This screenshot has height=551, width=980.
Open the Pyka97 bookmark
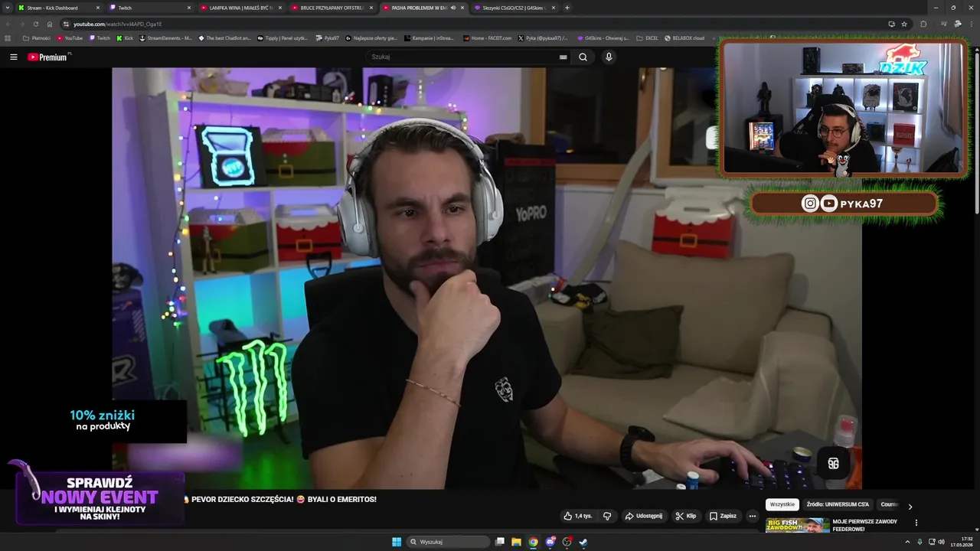coord(327,37)
